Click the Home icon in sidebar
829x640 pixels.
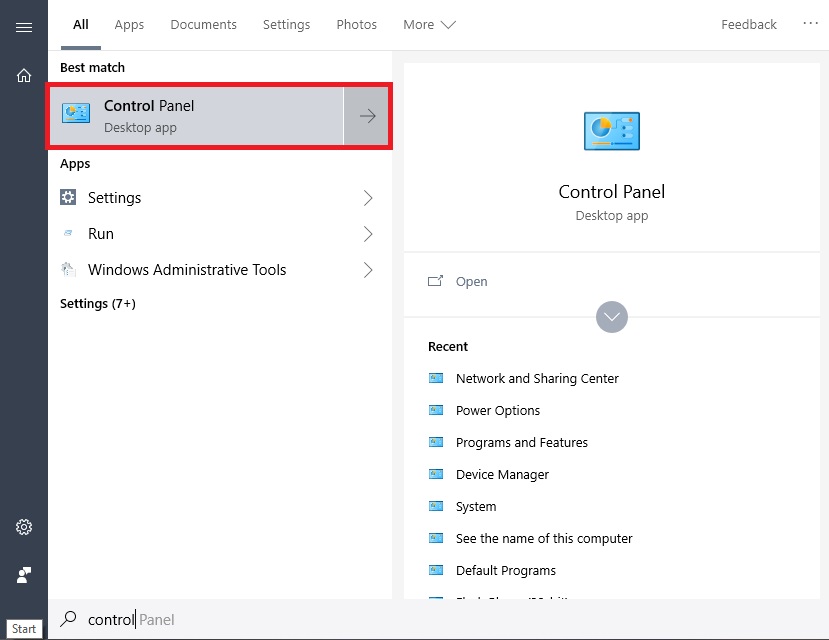[24, 76]
